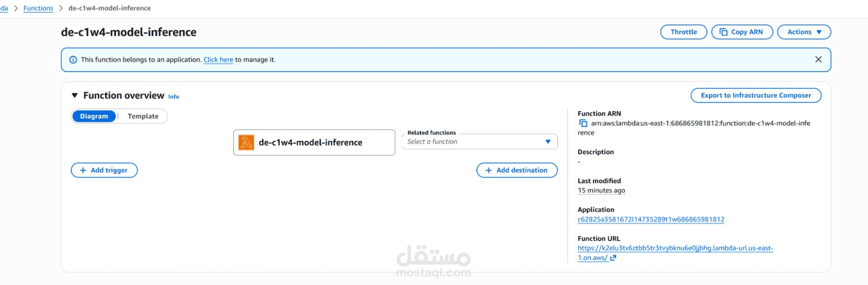Click the Throttle button

(684, 32)
